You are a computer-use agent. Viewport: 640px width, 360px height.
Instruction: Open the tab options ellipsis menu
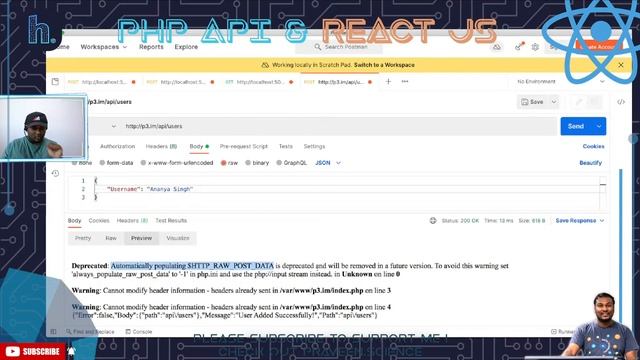[404, 82]
